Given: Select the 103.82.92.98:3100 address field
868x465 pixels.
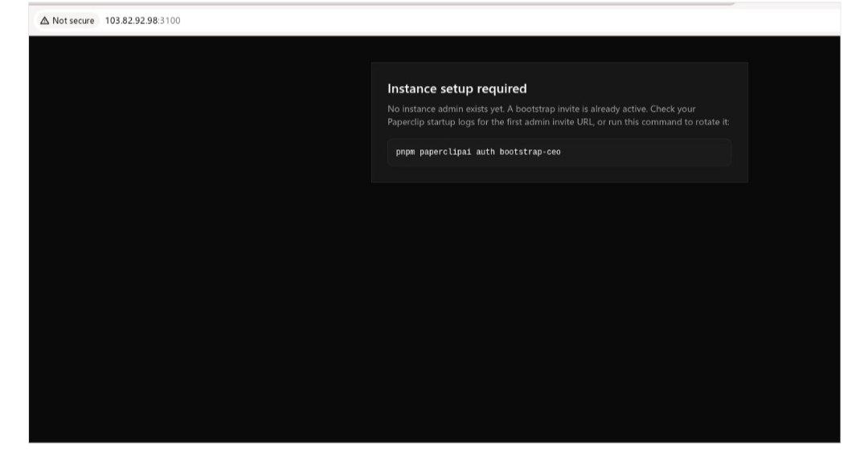Looking at the screenshot, I should [143, 20].
